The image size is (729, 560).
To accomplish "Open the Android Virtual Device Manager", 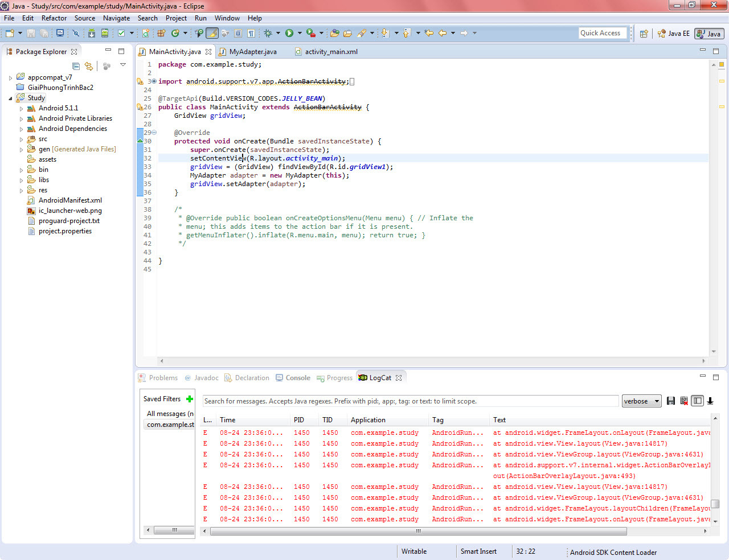I will pyautogui.click(x=105, y=34).
